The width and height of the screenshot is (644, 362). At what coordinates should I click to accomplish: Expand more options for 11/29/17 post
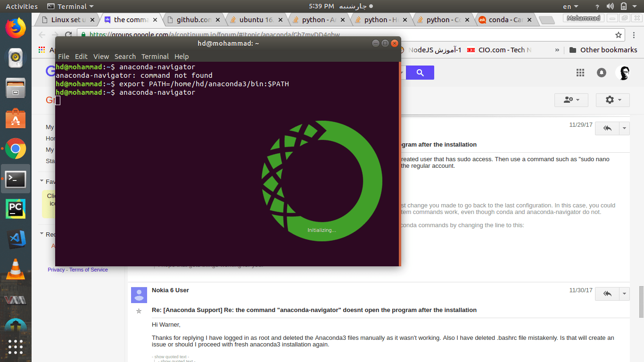624,128
